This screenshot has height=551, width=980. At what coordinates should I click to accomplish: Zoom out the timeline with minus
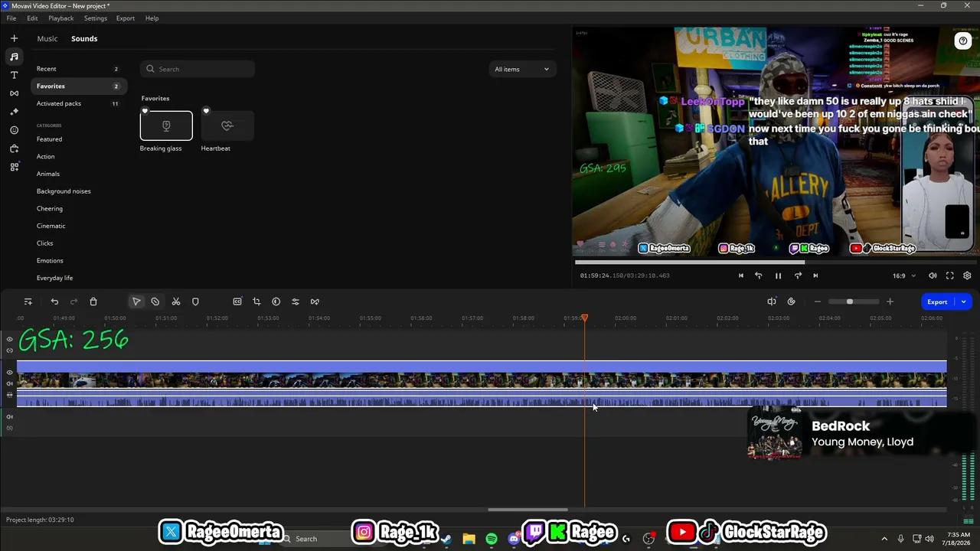[817, 302]
